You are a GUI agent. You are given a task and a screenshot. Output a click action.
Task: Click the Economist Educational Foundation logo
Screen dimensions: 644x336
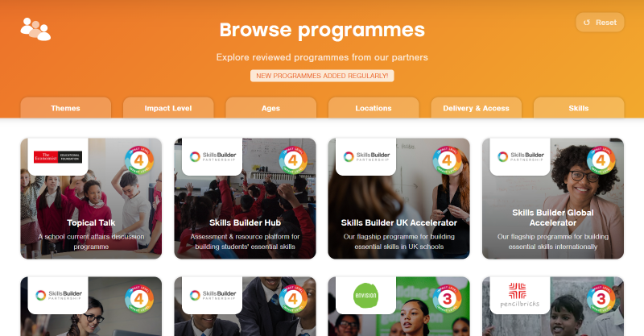(x=58, y=156)
